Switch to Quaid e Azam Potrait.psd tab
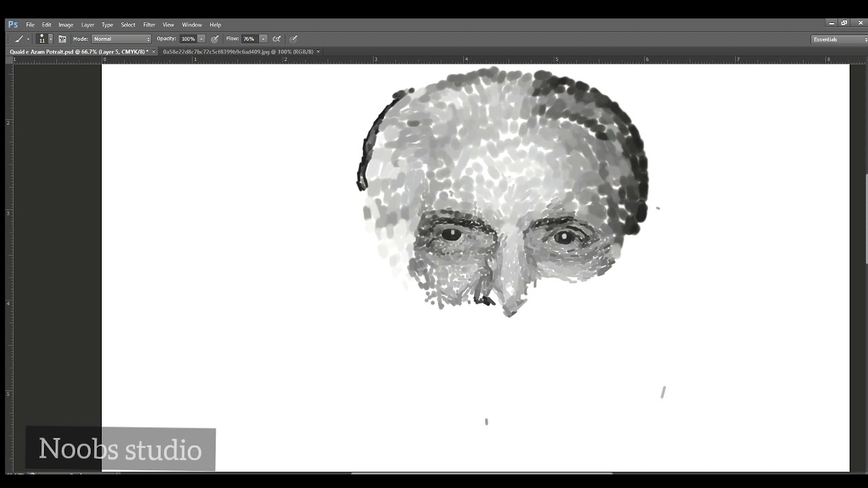This screenshot has height=488, width=868. pos(79,52)
